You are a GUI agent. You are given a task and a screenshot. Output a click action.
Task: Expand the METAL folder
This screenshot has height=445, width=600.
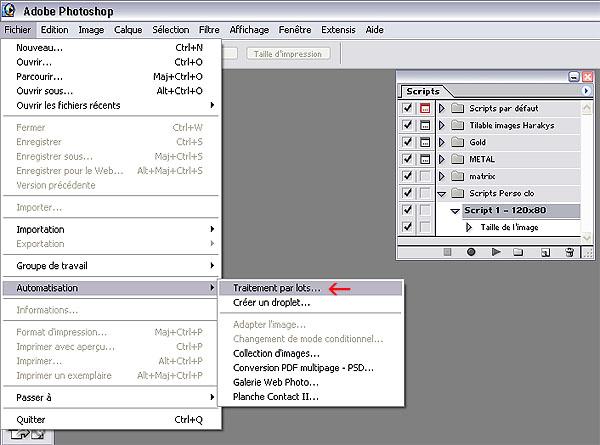pos(442,159)
